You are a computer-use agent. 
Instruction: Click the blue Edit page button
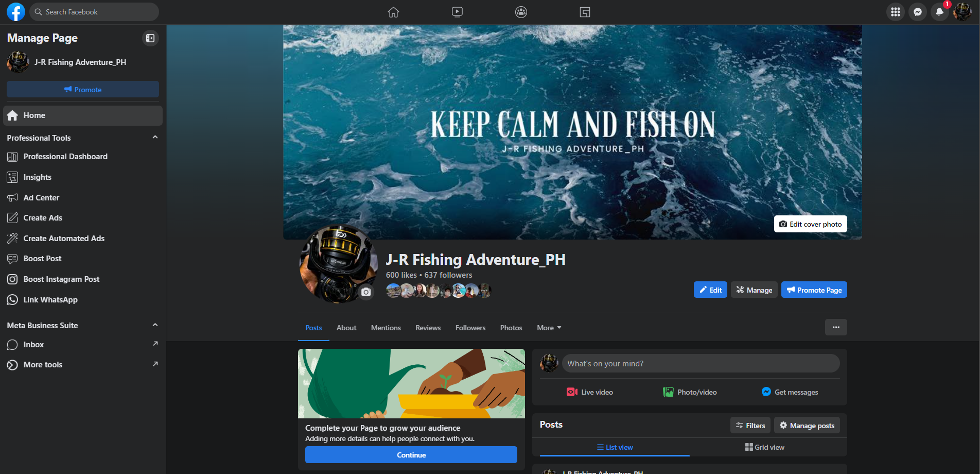[710, 290]
